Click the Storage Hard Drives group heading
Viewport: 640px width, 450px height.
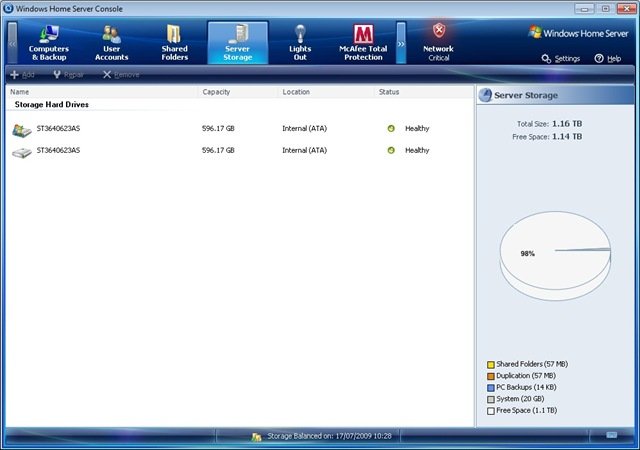[x=52, y=105]
